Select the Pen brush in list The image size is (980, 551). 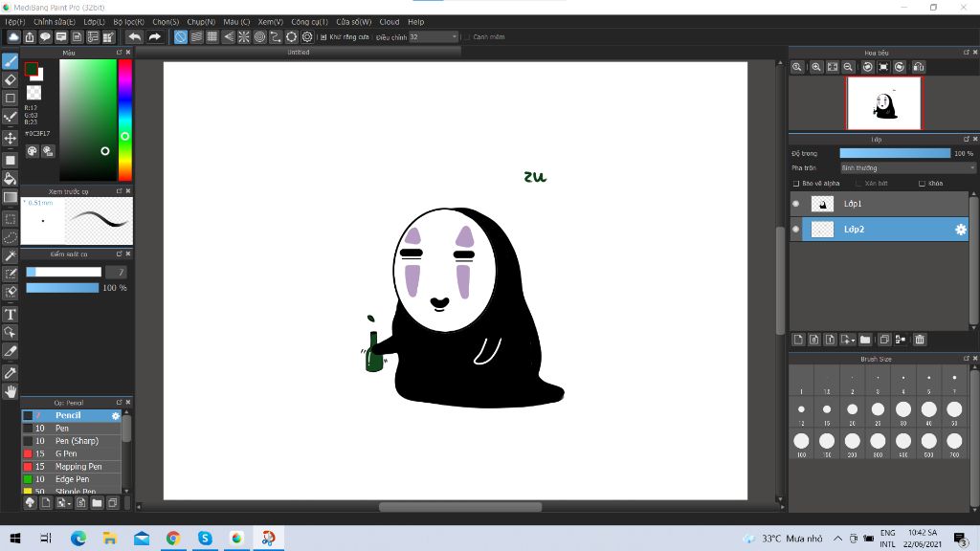71,429
